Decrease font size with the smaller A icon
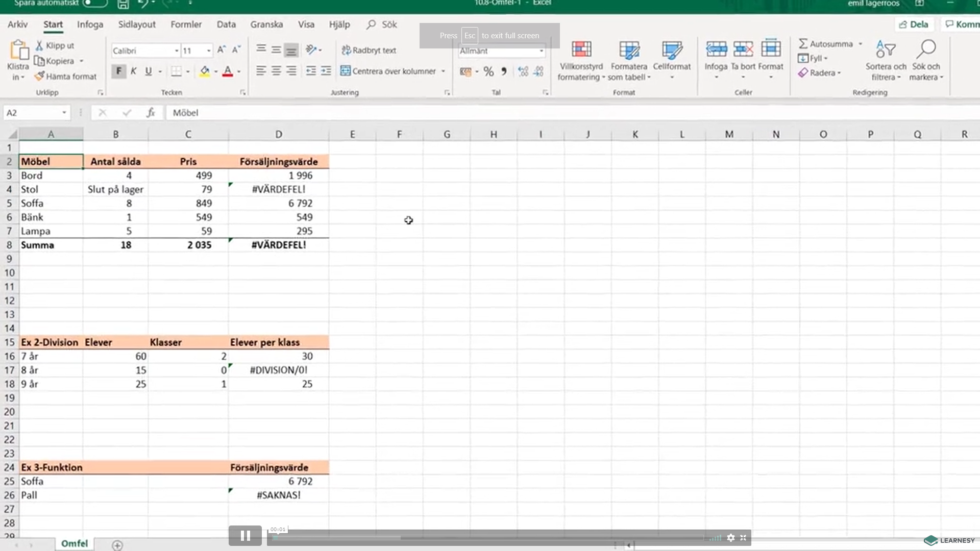 click(x=236, y=49)
